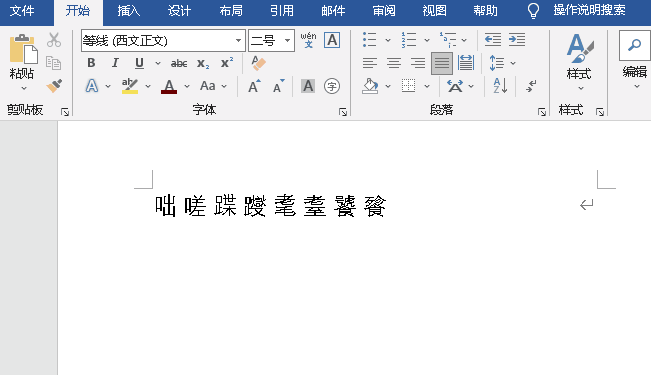The image size is (651, 375).
Task: Expand the underline style dropdown arrow
Action: point(158,63)
